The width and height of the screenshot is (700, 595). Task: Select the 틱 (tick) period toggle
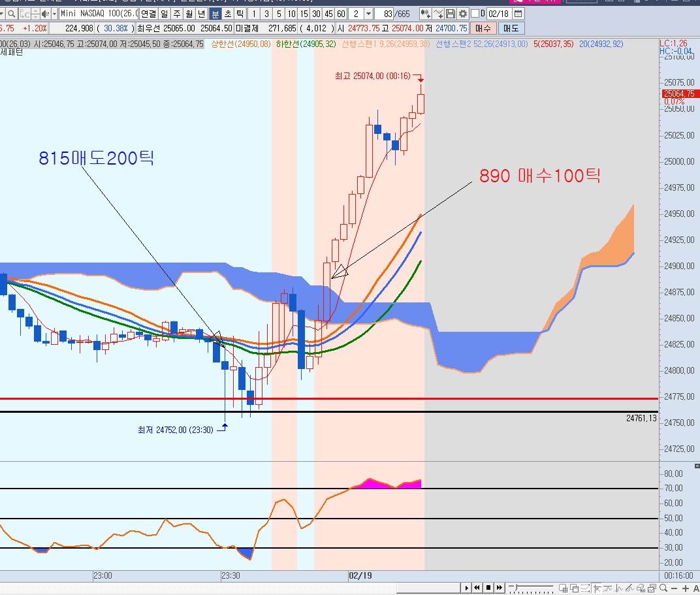(x=240, y=14)
